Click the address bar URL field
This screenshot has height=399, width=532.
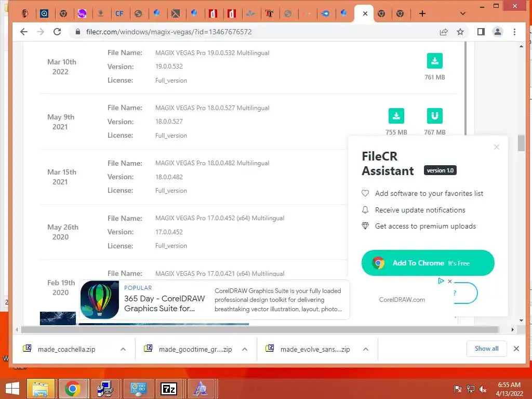click(x=255, y=32)
